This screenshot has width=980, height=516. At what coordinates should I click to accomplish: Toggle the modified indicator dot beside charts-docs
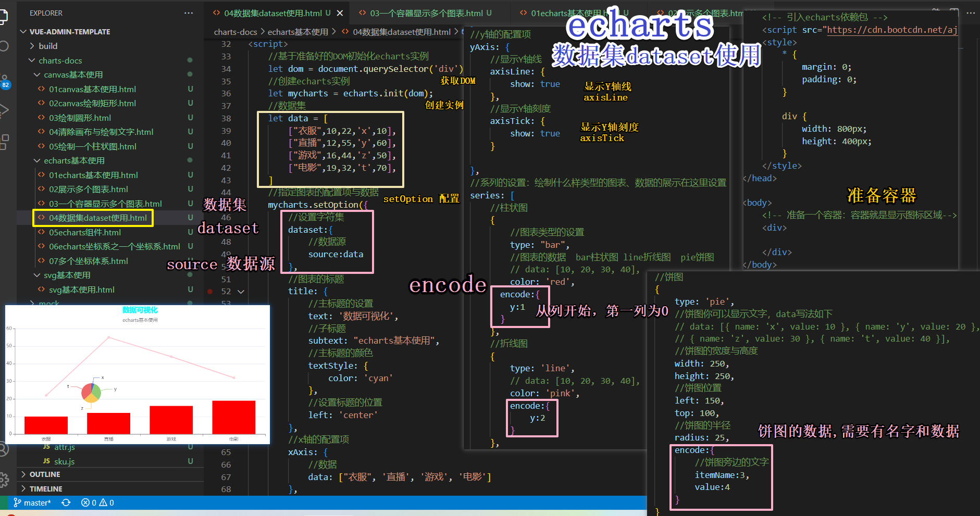[190, 60]
